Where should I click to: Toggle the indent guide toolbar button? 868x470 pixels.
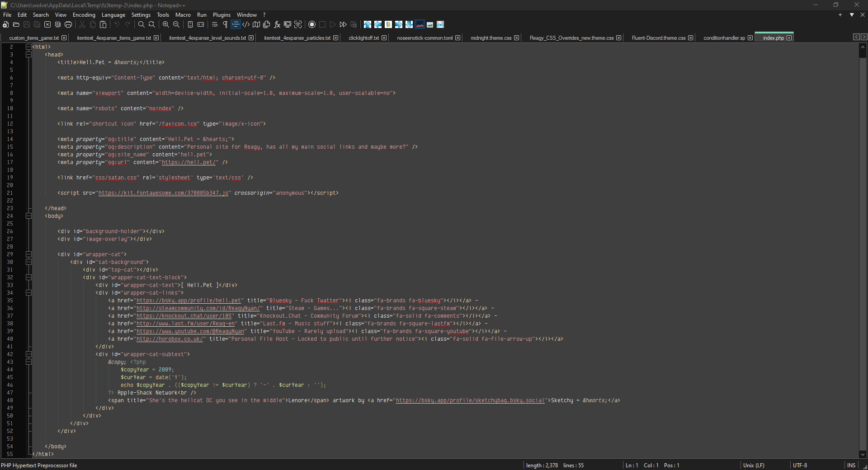pyautogui.click(x=236, y=24)
